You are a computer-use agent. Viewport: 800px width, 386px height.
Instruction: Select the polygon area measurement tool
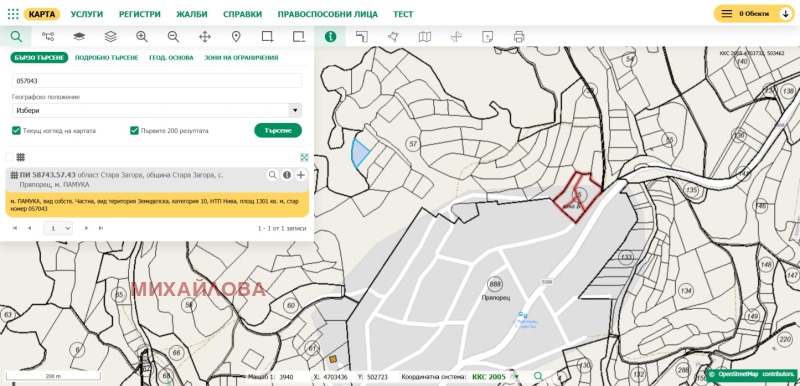(393, 37)
